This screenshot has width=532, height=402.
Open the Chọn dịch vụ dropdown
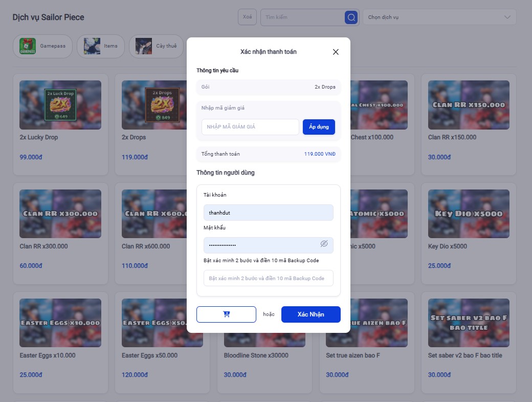(x=439, y=17)
